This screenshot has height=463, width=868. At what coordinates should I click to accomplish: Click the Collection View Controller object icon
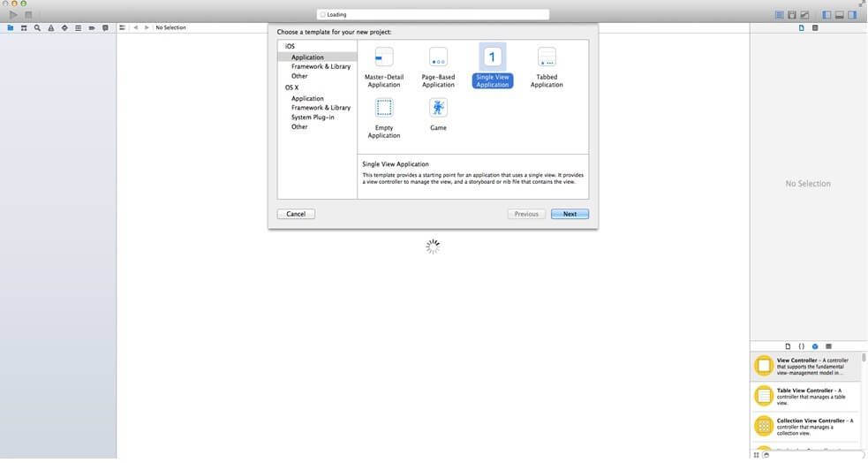[x=764, y=426]
